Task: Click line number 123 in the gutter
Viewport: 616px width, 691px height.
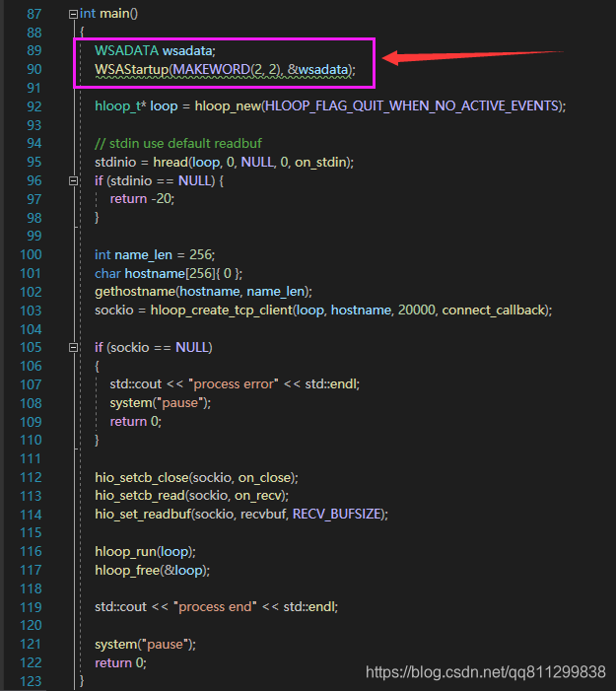Action: click(31, 682)
